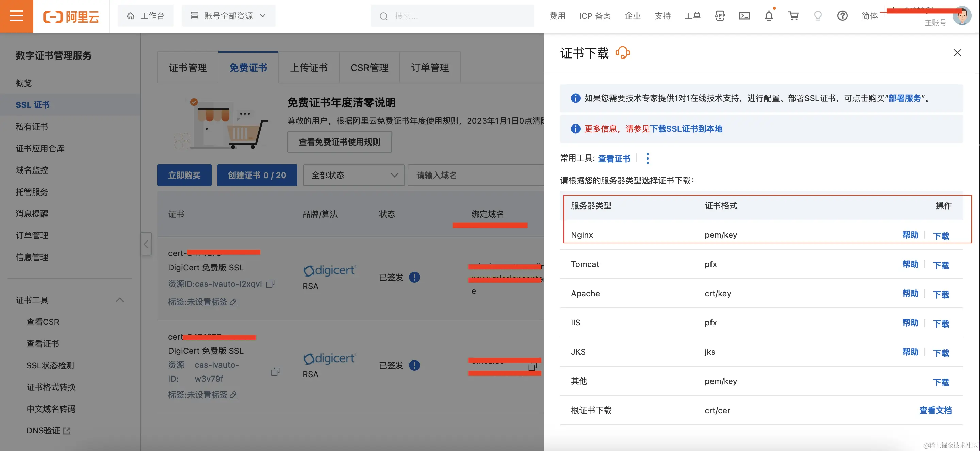The height and width of the screenshot is (451, 980).
Task: Copy resource ID cas-ivauto-l2xqvl
Action: pyautogui.click(x=271, y=284)
